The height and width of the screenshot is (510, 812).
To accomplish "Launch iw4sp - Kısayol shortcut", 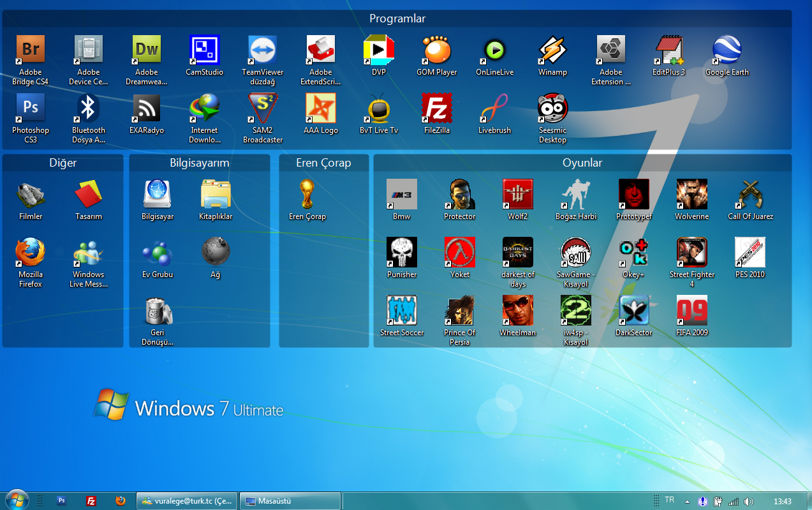I will [x=576, y=310].
